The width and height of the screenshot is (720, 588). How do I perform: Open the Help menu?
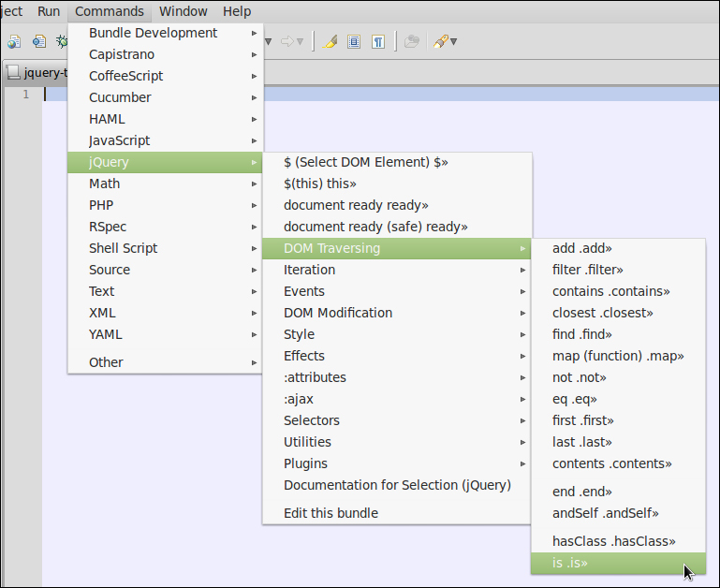237,11
